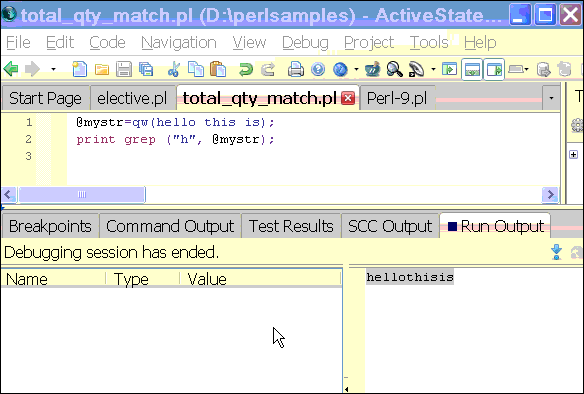The height and width of the screenshot is (394, 584).
Task: Close the total_qty_match.pl tab
Action: coord(348,98)
